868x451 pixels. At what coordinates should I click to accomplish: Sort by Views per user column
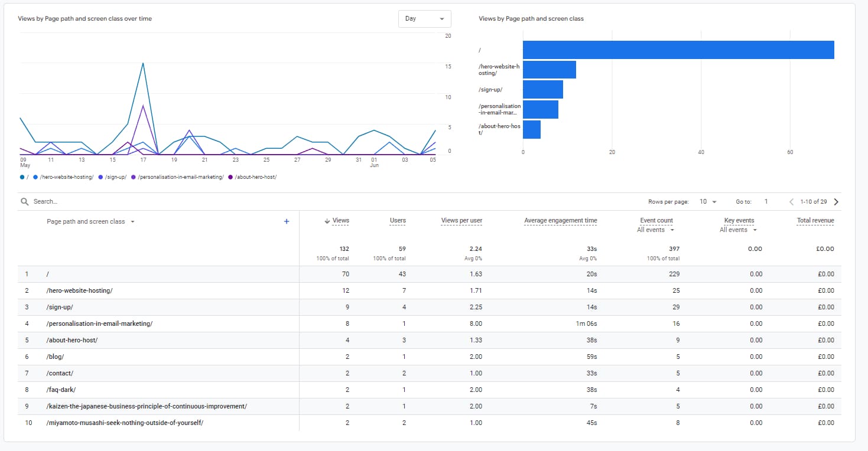click(x=461, y=221)
